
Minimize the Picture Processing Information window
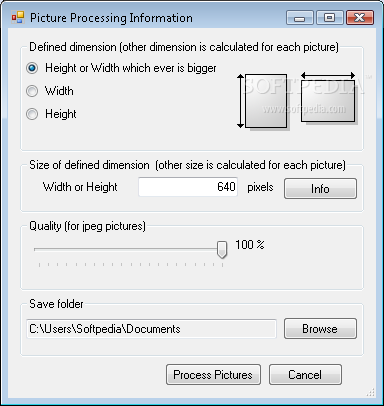pyautogui.click(x=300, y=18)
